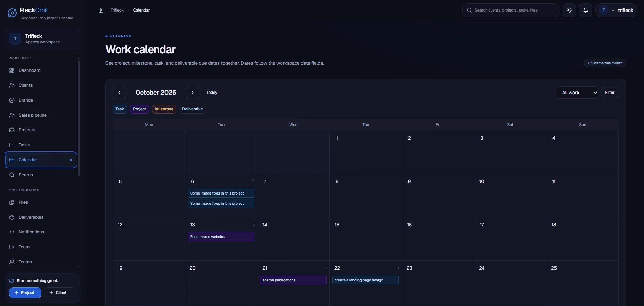Open create a landing page design event
The image size is (644, 306).
click(366, 280)
